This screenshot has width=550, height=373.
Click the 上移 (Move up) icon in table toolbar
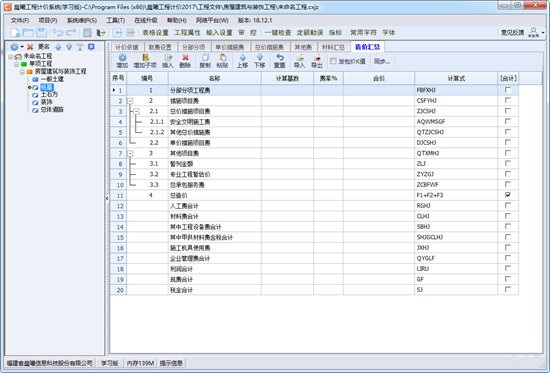(242, 58)
